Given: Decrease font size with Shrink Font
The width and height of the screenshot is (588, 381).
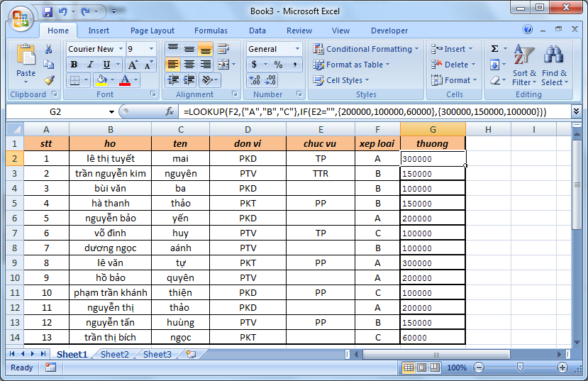Looking at the screenshot, I should 148,65.
